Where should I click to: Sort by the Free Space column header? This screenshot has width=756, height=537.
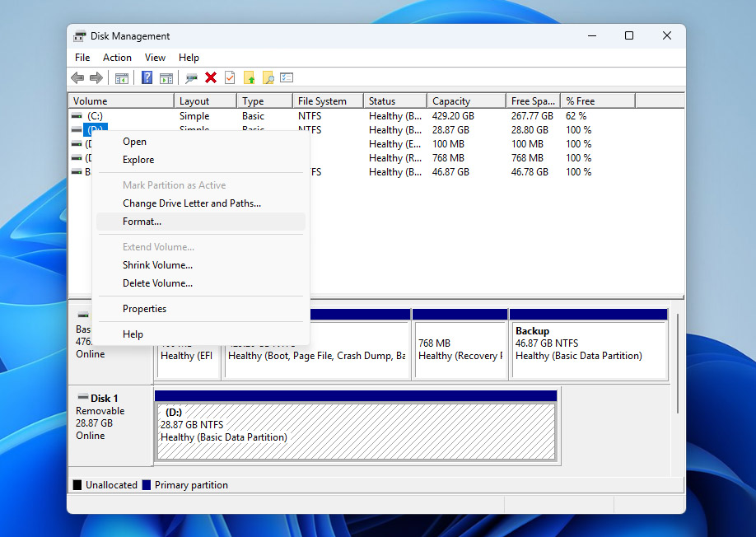(x=534, y=101)
